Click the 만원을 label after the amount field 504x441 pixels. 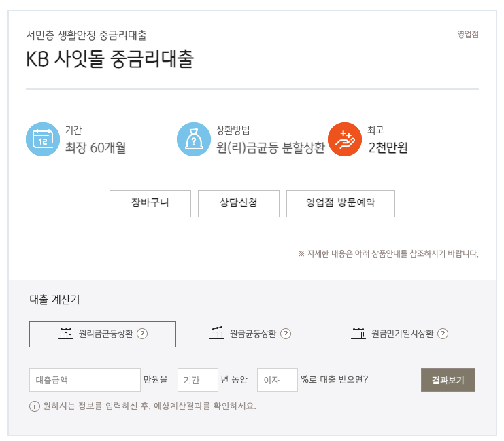156,380
